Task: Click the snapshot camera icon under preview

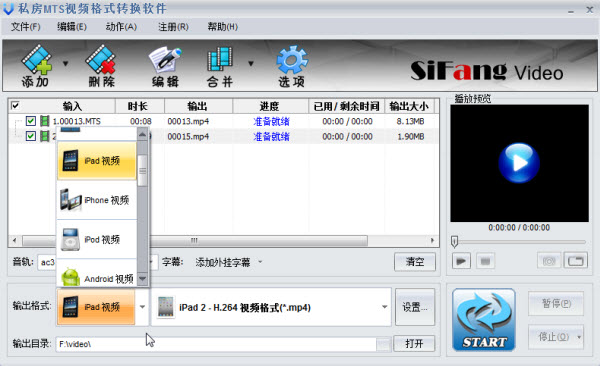Action: (549, 261)
